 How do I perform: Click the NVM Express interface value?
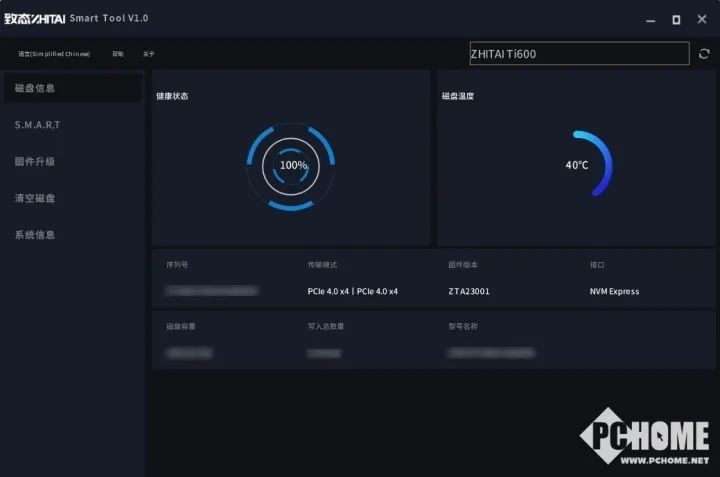pyautogui.click(x=614, y=291)
